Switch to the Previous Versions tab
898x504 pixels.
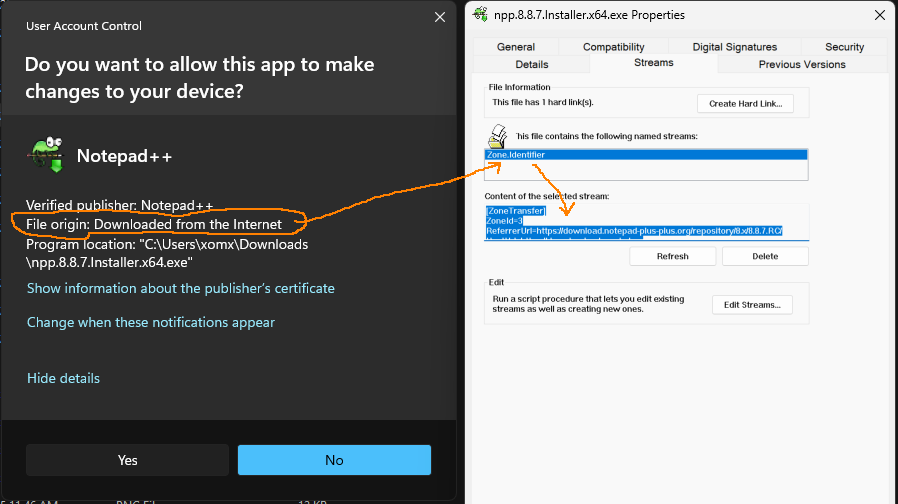[x=801, y=64]
